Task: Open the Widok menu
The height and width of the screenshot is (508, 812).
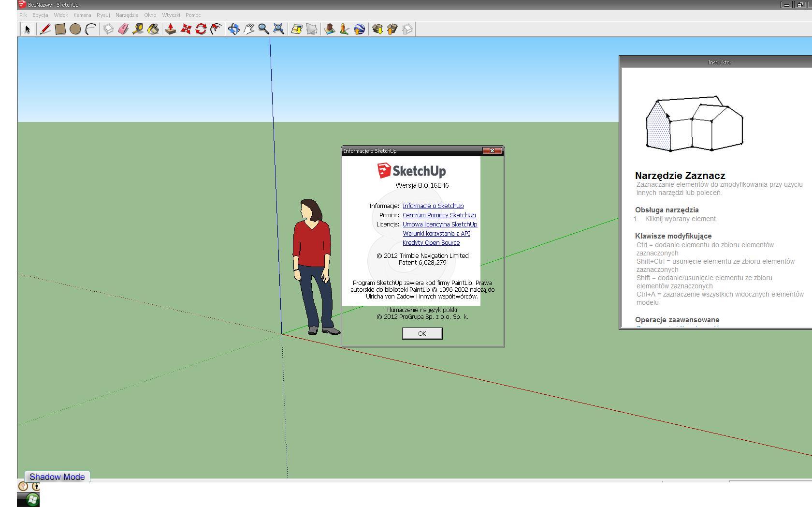Action: pos(61,15)
